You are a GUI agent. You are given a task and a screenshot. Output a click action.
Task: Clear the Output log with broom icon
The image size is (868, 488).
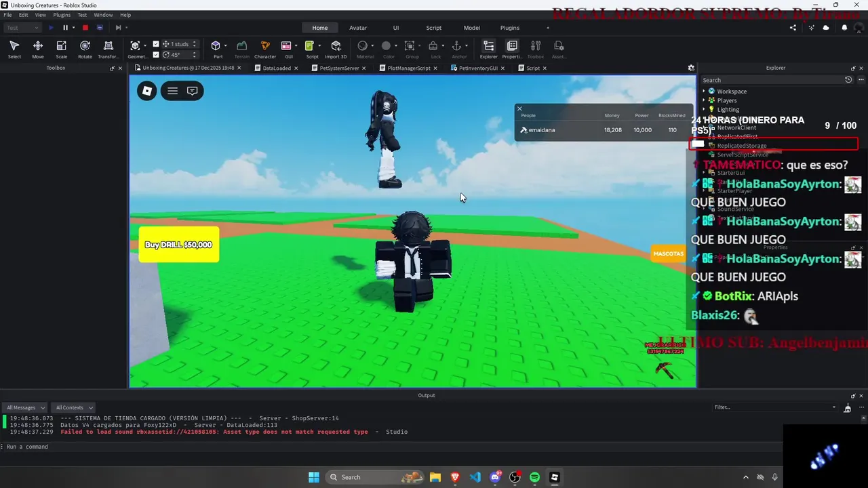[848, 408]
